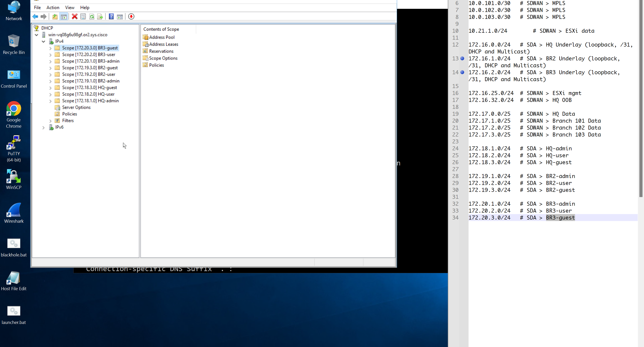Image resolution: width=644 pixels, height=347 pixels.
Task: Toggle the Show/Hide Action Pane icon
Action: point(120,17)
